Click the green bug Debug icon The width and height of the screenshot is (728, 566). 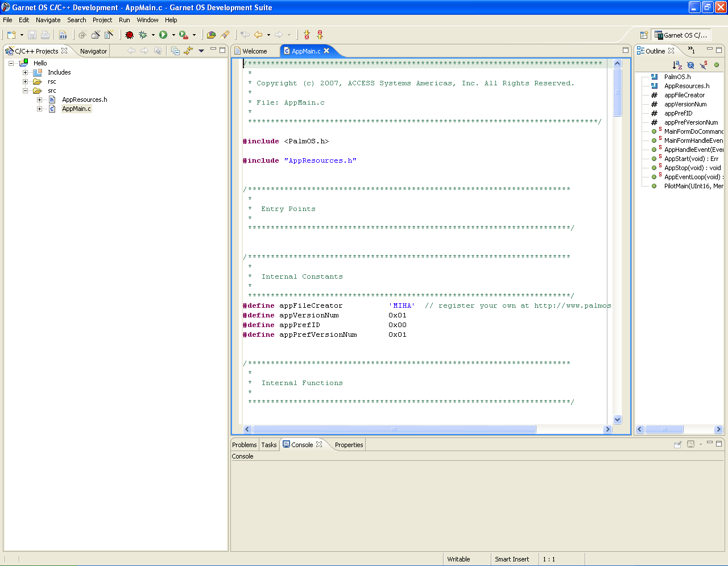click(143, 35)
